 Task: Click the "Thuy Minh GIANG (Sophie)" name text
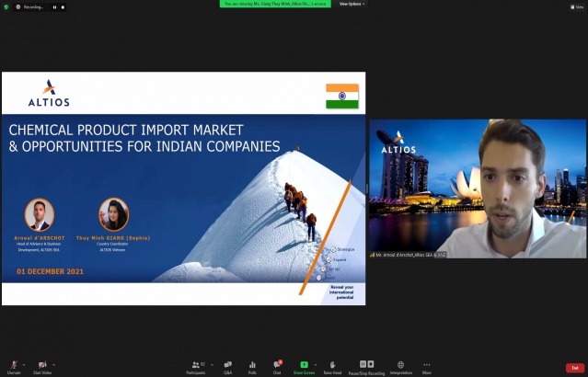tap(113, 238)
